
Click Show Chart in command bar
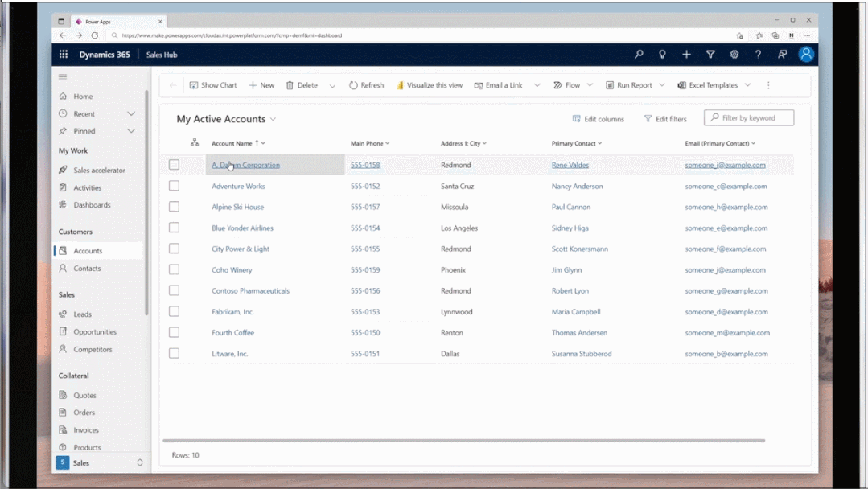click(213, 85)
